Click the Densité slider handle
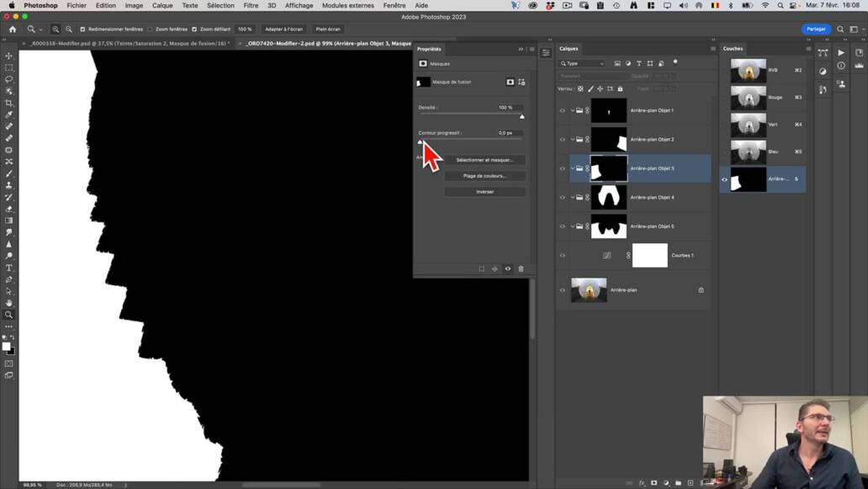The height and width of the screenshot is (489, 868). (522, 116)
